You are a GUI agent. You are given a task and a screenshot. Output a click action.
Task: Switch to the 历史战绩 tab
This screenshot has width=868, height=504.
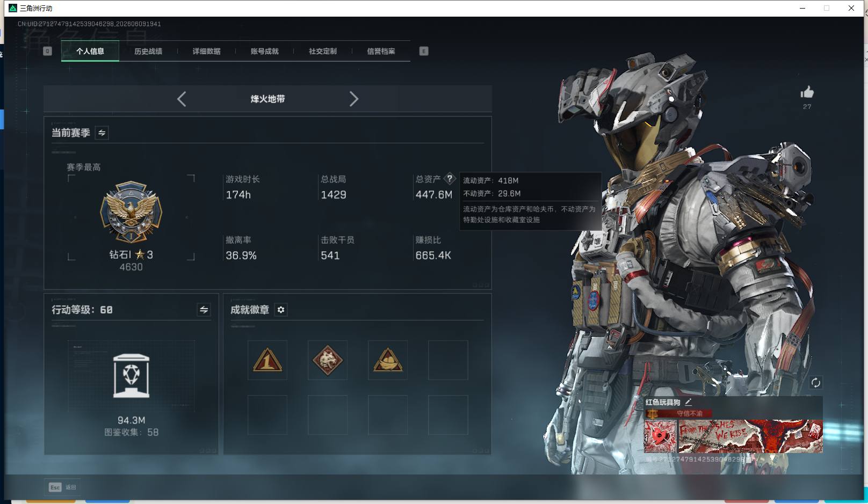pyautogui.click(x=148, y=51)
